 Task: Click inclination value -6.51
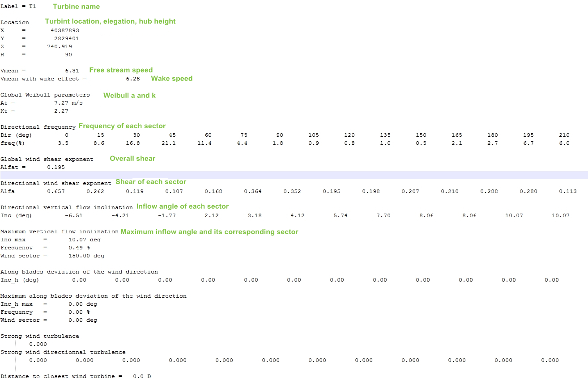click(x=74, y=215)
